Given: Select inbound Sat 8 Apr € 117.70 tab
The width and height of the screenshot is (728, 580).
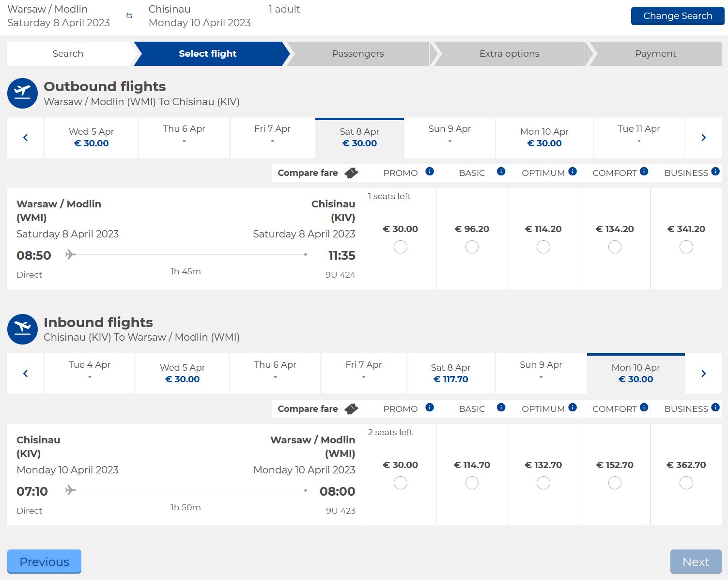Looking at the screenshot, I should [451, 374].
